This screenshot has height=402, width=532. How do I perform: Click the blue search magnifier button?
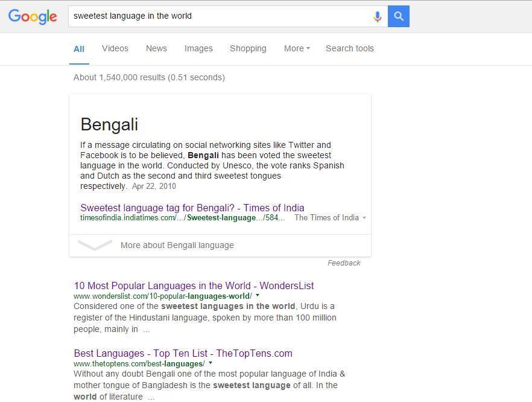399,16
